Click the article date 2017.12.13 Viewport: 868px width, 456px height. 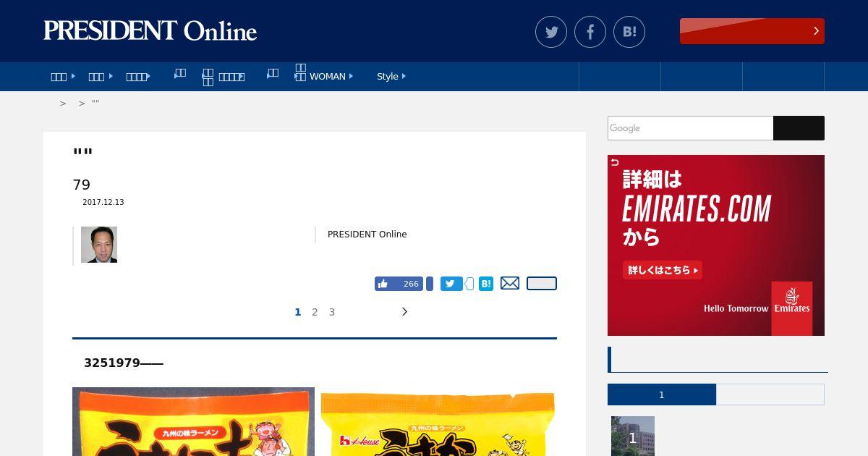(103, 203)
